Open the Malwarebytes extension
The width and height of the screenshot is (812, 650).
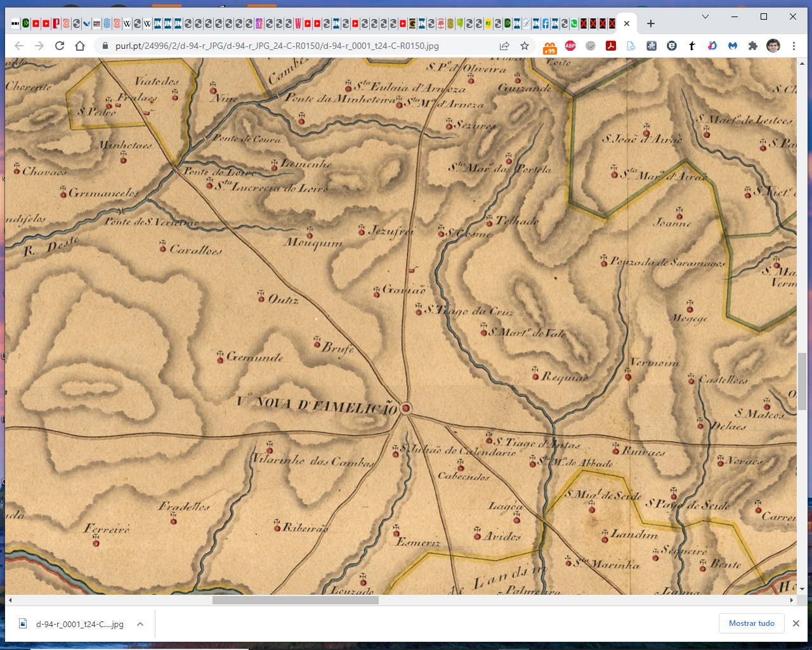733,46
